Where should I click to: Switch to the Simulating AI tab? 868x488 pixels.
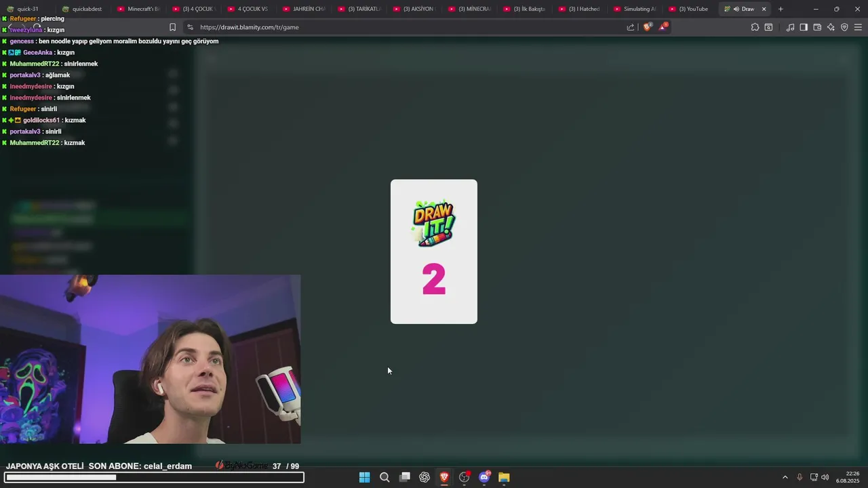(634, 9)
